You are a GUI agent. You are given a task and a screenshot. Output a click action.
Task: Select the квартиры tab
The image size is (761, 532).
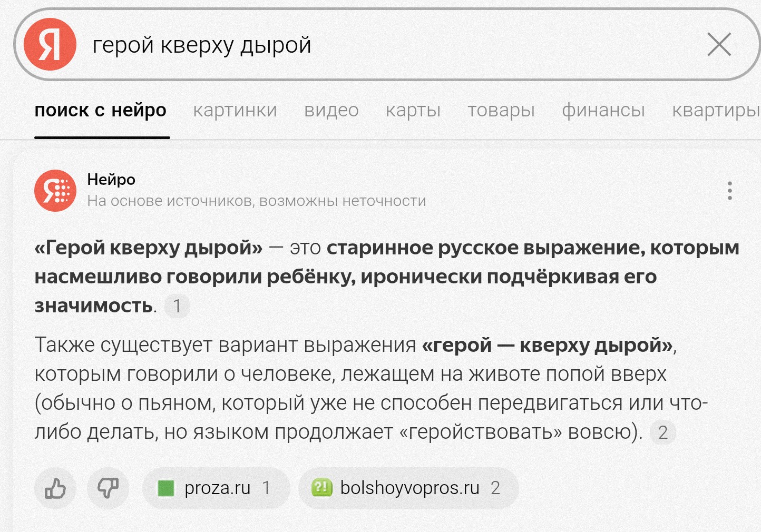pyautogui.click(x=716, y=110)
